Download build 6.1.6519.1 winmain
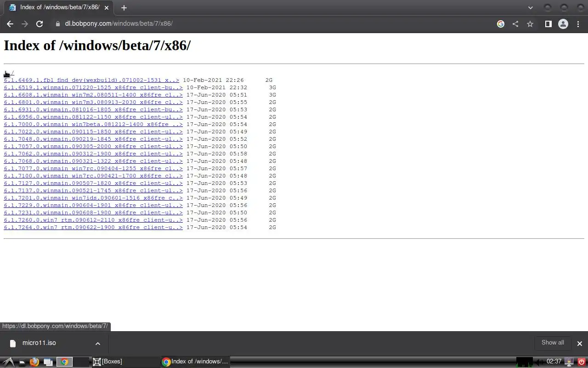The width and height of the screenshot is (588, 368). tap(93, 87)
